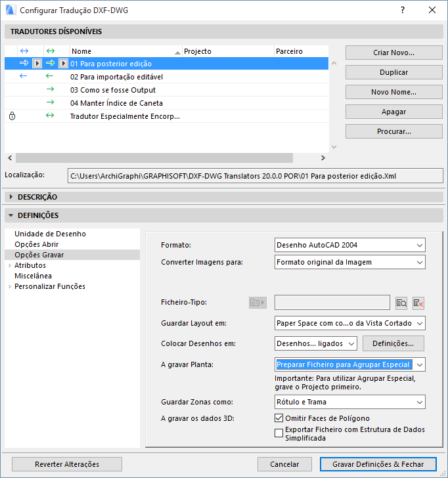The height and width of the screenshot is (478, 448).
Task: Open the Guardar Layout em dropdown
Action: click(350, 323)
